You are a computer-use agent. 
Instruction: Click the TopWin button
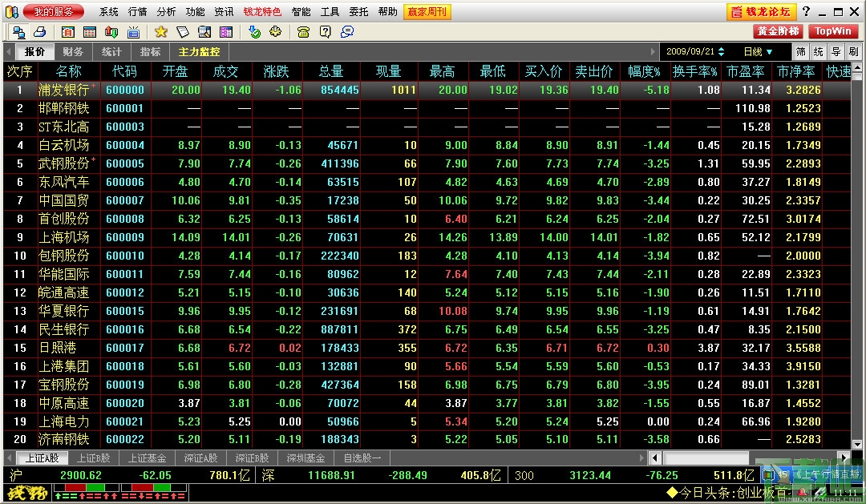point(833,31)
